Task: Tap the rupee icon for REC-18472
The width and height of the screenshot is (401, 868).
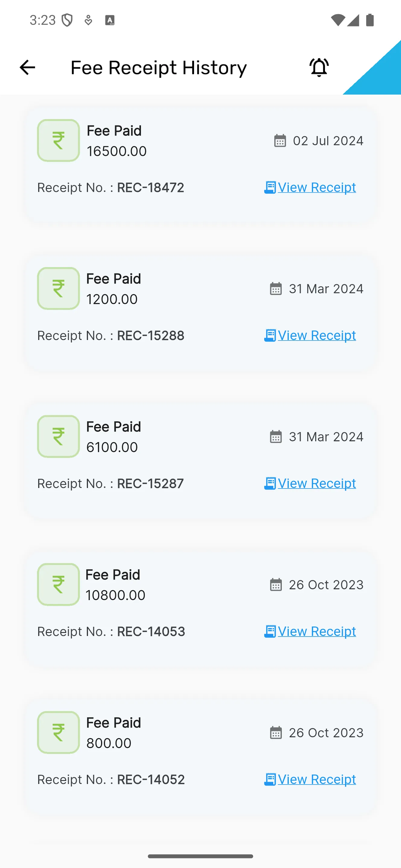Action: coord(58,140)
